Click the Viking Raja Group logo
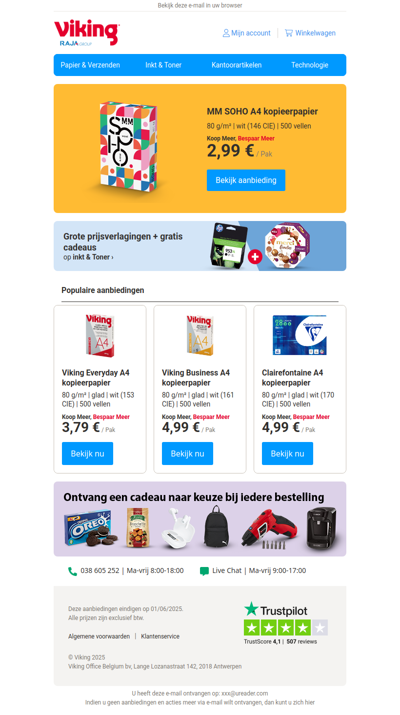 click(87, 33)
